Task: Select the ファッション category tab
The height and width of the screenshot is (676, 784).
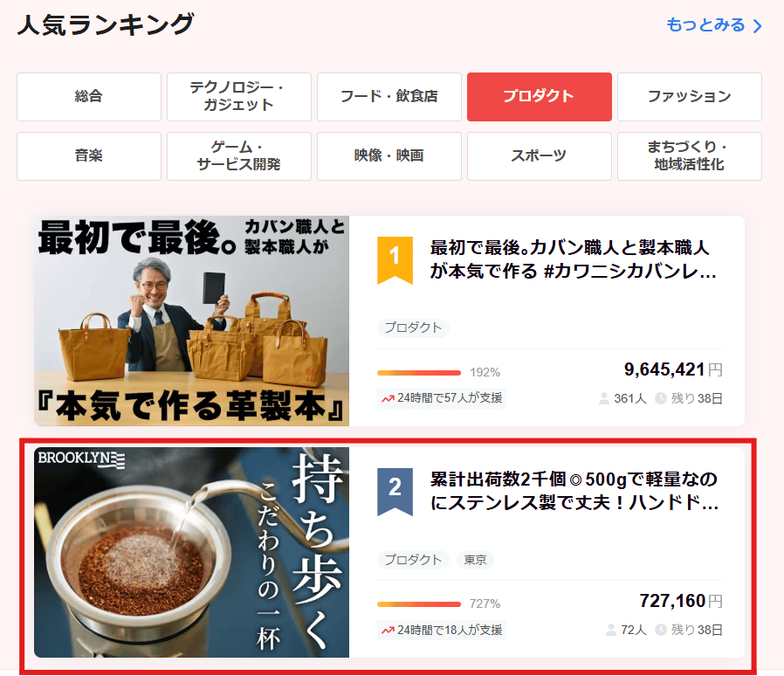Action: point(690,97)
